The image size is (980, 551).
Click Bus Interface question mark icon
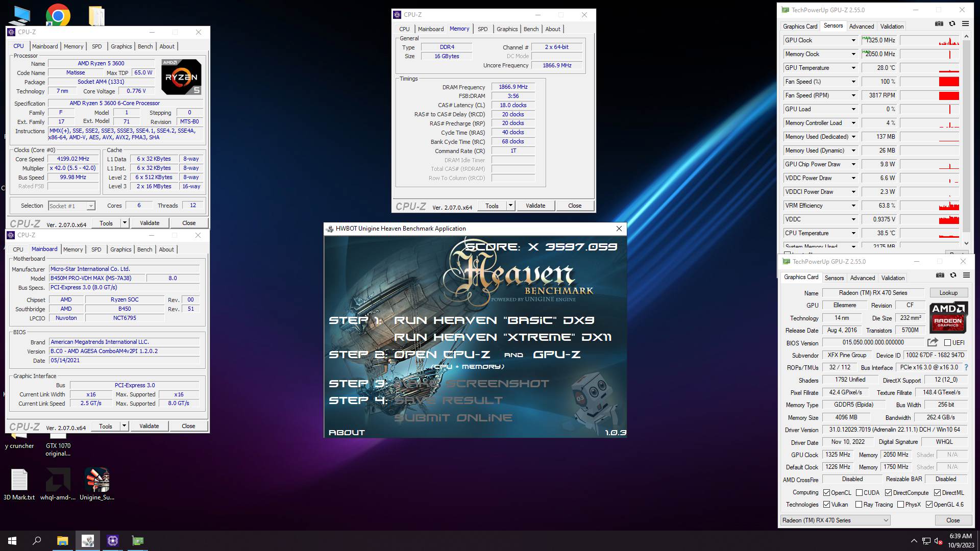tap(966, 367)
